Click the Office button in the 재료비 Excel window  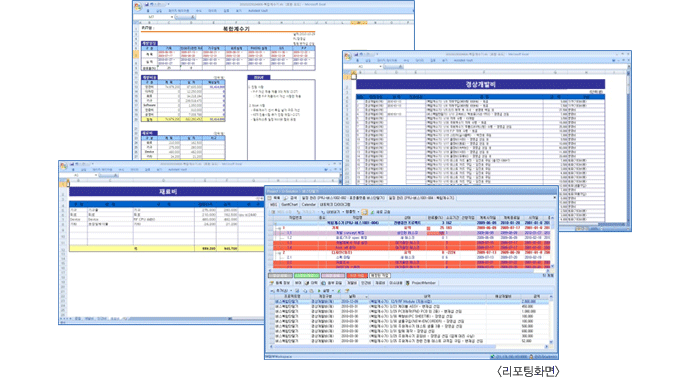click(x=64, y=166)
